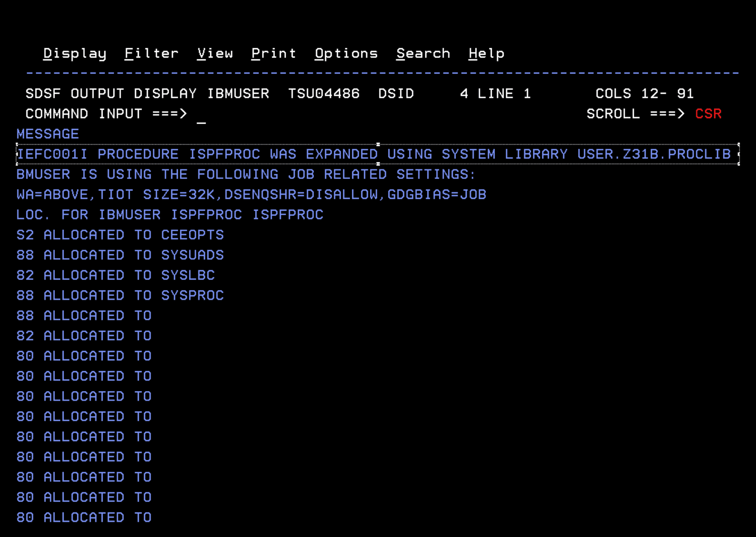The height and width of the screenshot is (537, 756).
Task: Click the COLS 12- 91 indicator
Action: (x=645, y=93)
